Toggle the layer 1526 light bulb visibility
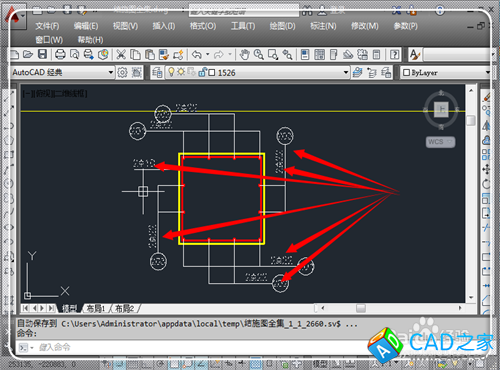The image size is (500, 370). point(171,72)
